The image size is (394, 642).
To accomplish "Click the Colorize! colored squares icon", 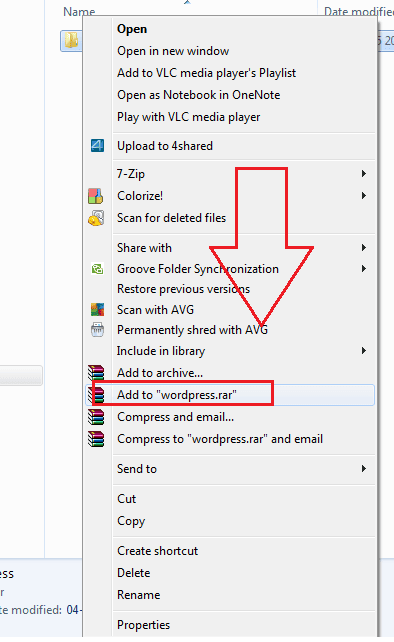I will (95, 196).
